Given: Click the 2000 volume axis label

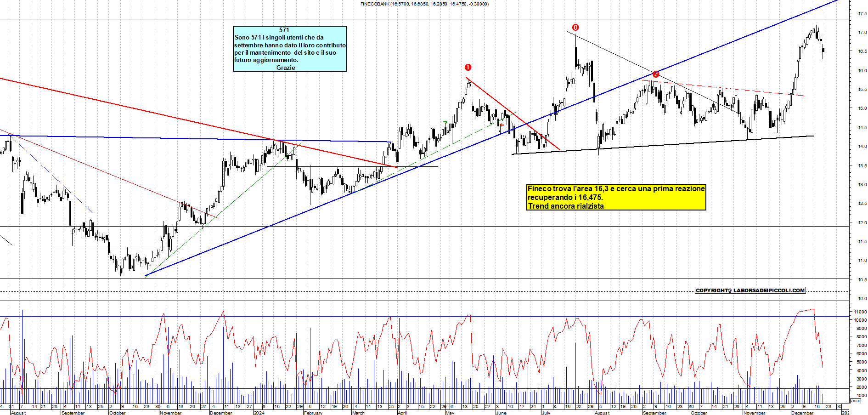Looking at the screenshot, I should click(862, 387).
